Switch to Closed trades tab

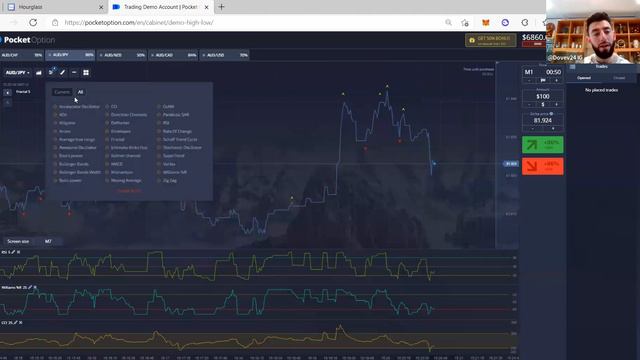coord(619,78)
